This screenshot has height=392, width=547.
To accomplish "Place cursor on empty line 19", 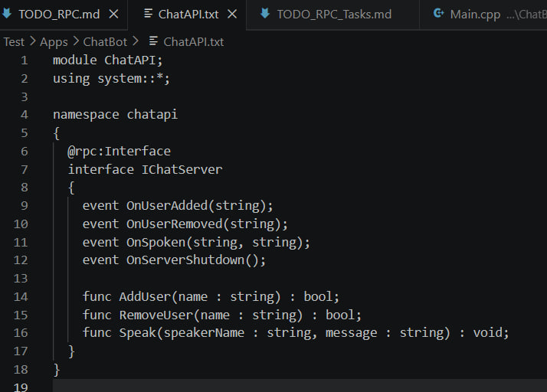I will coord(300,386).
